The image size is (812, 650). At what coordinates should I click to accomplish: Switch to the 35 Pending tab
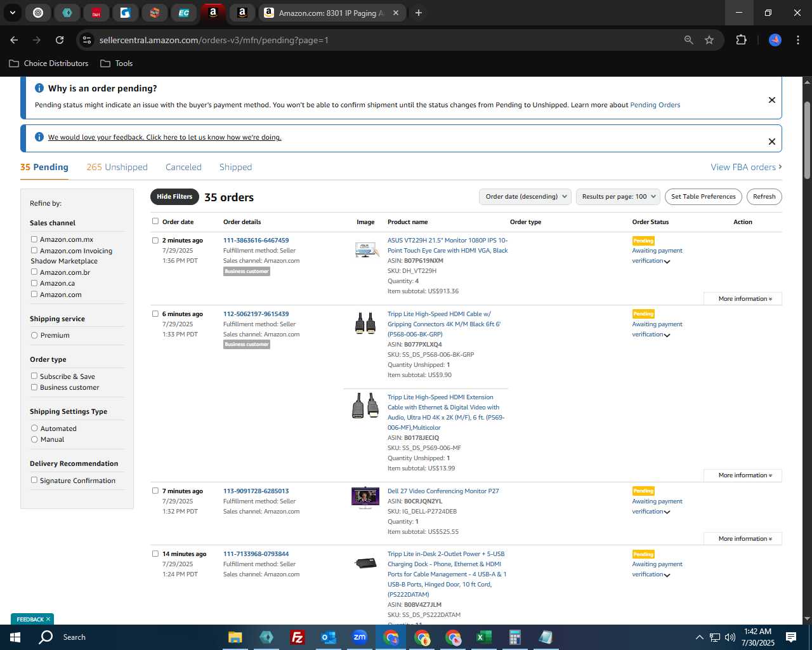click(44, 167)
